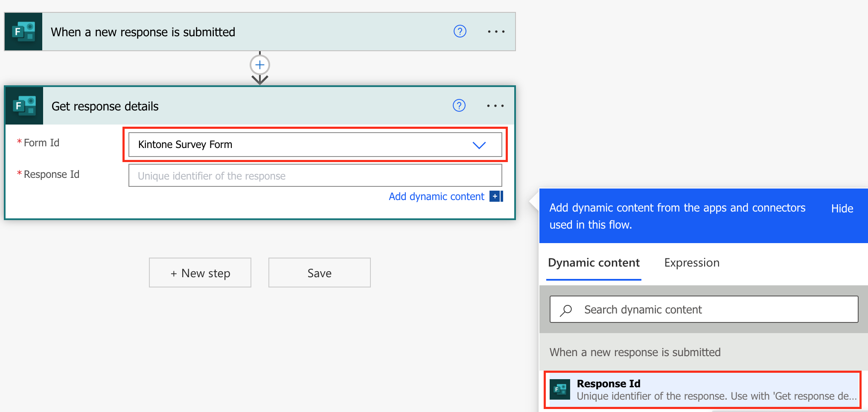The height and width of the screenshot is (412, 868).
Task: Open the 'Get response details' ellipsis menu
Action: 495,106
